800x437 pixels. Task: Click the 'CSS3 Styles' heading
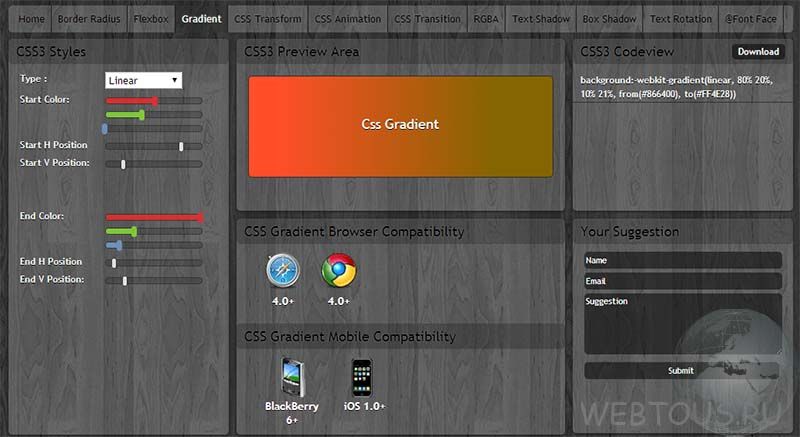point(51,52)
